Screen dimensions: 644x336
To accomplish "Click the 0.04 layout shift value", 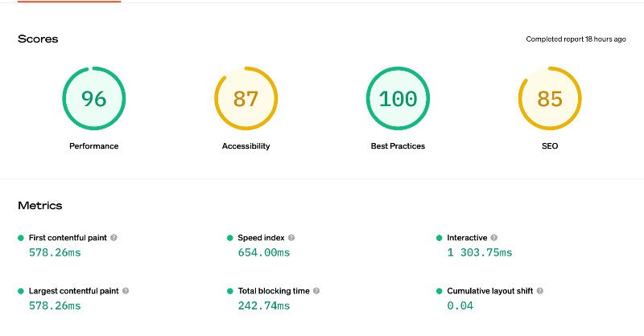I will (x=460, y=305).
